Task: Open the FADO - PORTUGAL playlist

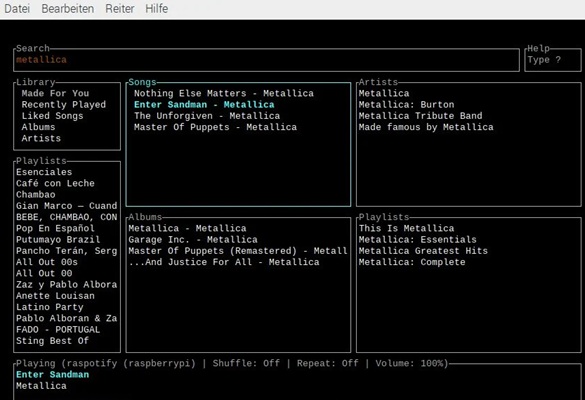Action: point(58,329)
